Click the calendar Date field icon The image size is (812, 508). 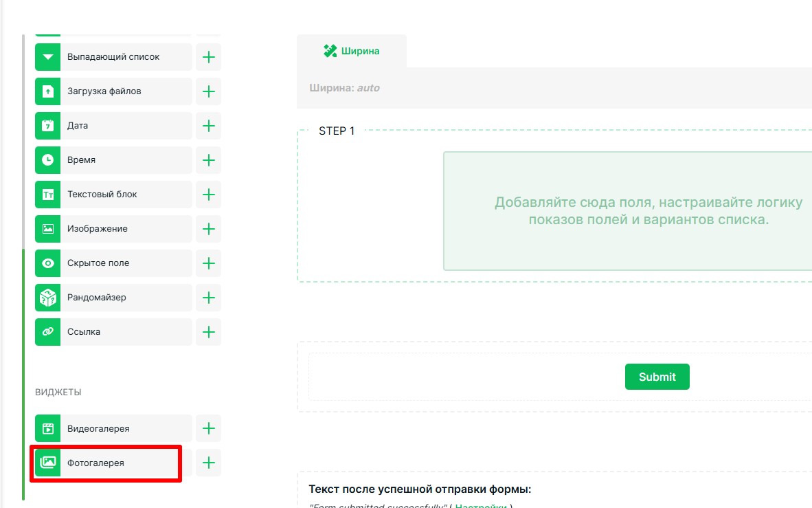[x=48, y=126]
